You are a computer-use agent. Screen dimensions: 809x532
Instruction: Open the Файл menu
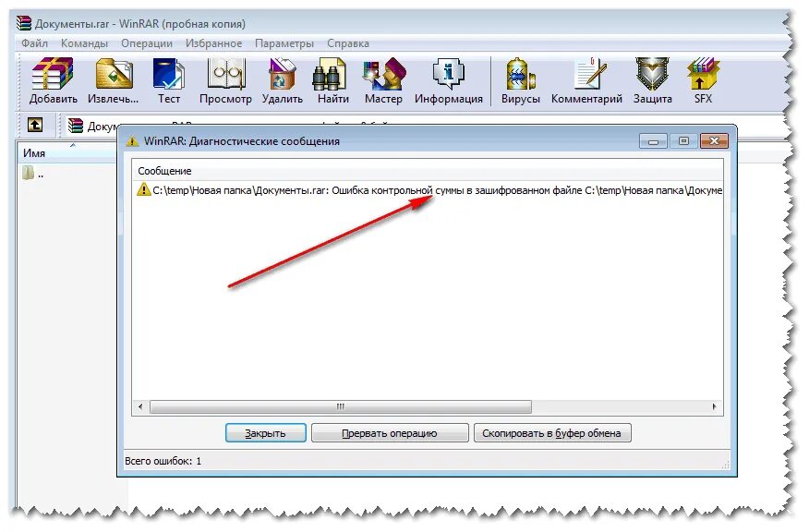click(34, 43)
